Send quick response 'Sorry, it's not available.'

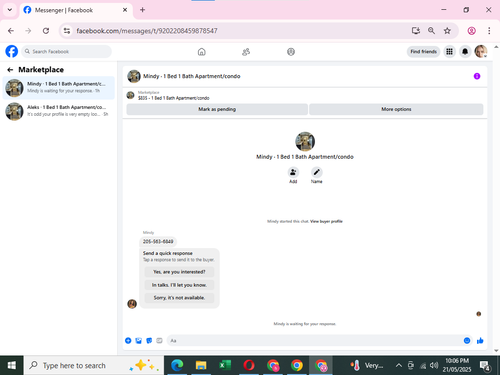179,298
